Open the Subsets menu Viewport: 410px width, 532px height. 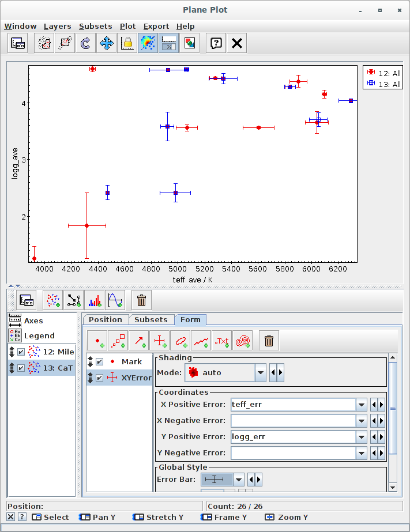pyautogui.click(x=95, y=26)
